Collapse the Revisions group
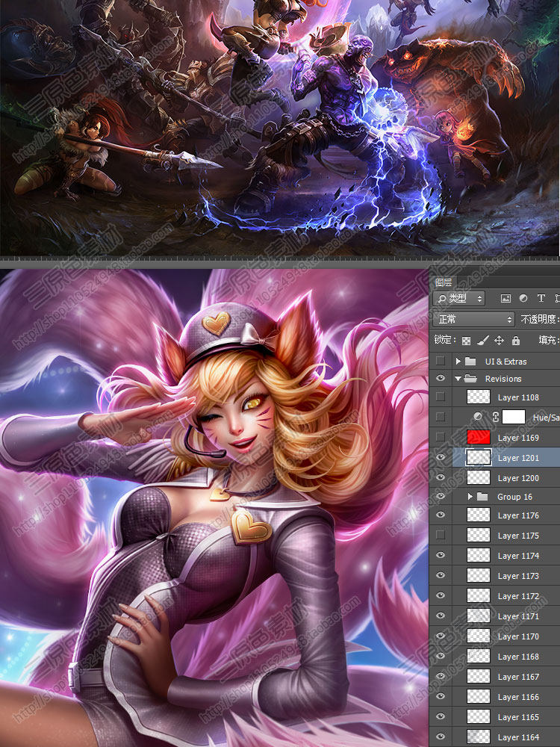Screen dimensions: 560x747 click(x=458, y=379)
